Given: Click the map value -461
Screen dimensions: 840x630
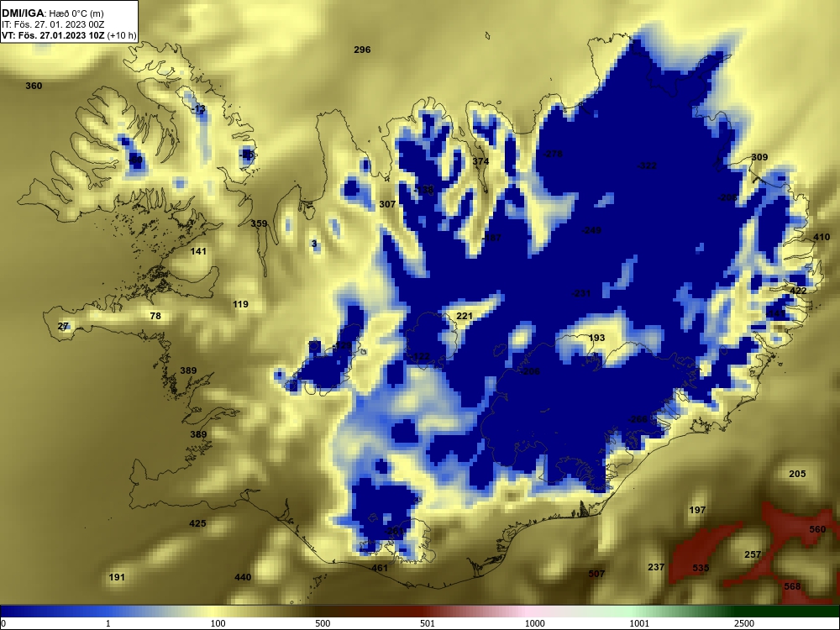Looking at the screenshot, I should pyautogui.click(x=378, y=568).
